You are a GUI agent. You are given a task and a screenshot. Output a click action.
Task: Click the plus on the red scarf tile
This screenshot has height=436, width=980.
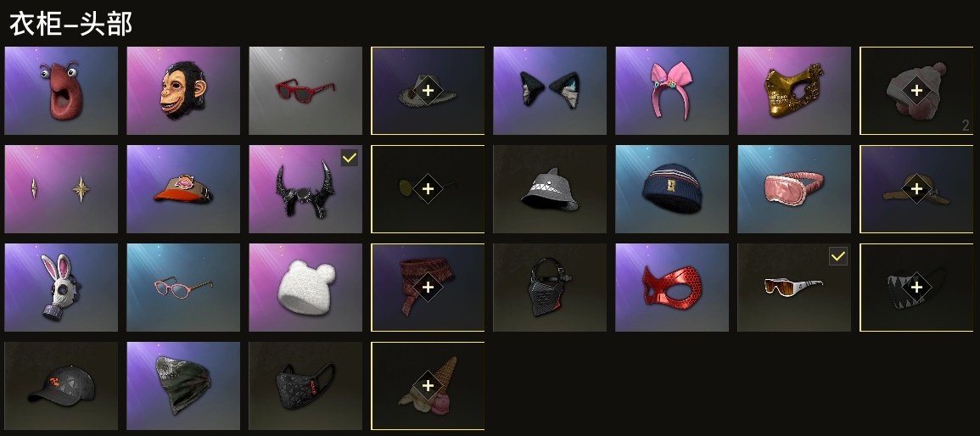(x=428, y=288)
